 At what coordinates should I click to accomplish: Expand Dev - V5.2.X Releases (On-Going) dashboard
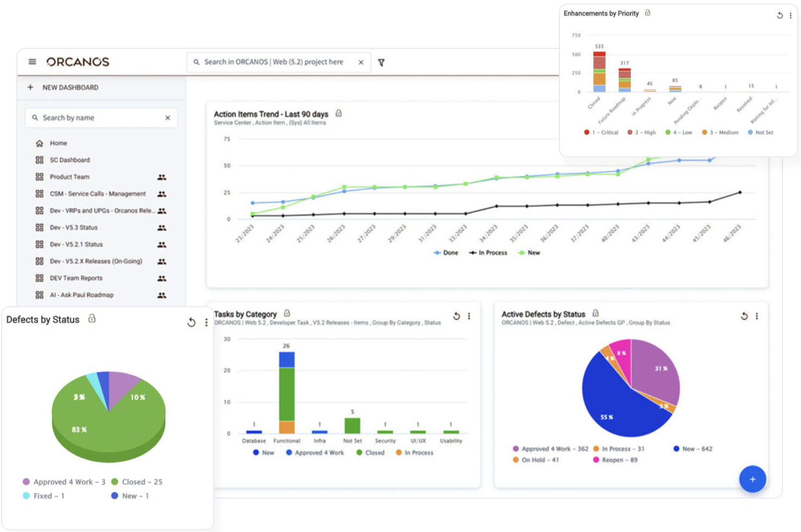[97, 261]
